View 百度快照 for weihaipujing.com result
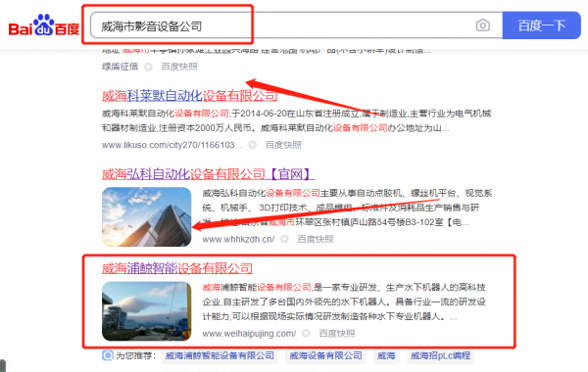 click(x=337, y=333)
